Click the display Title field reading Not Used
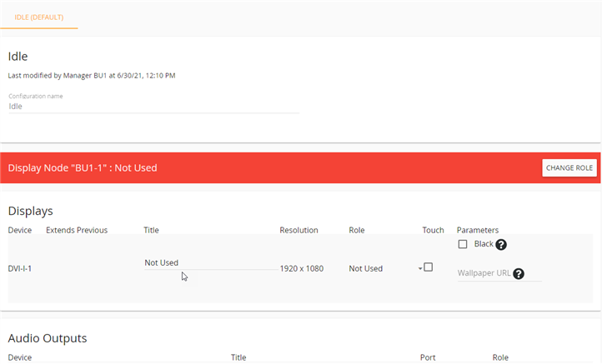Image resolution: width=602 pixels, height=364 pixels. (x=210, y=263)
